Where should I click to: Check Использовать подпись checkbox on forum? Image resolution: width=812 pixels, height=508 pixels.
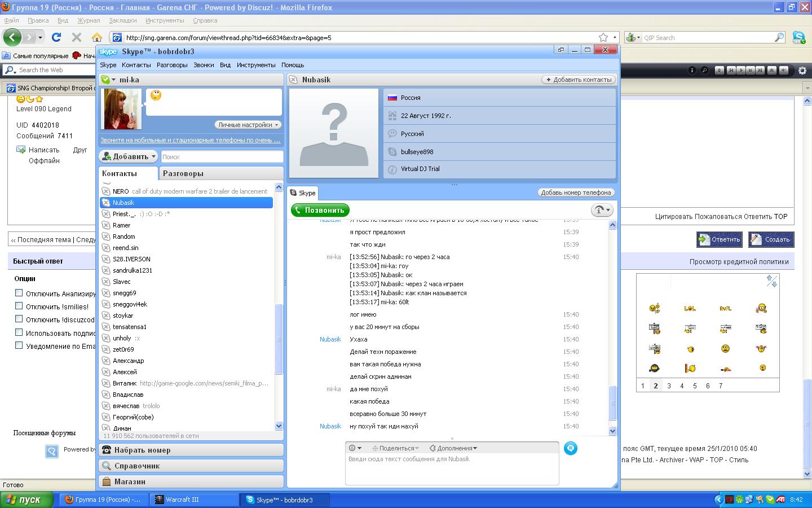coord(19,332)
